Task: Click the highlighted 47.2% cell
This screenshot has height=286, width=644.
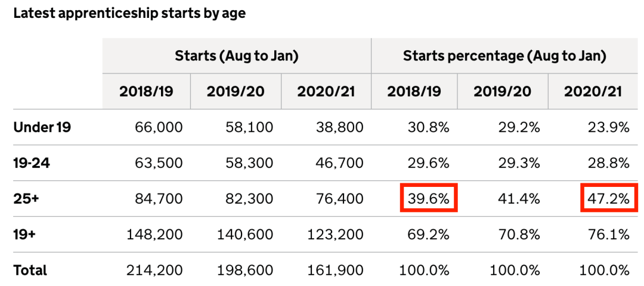Action: 609,198
